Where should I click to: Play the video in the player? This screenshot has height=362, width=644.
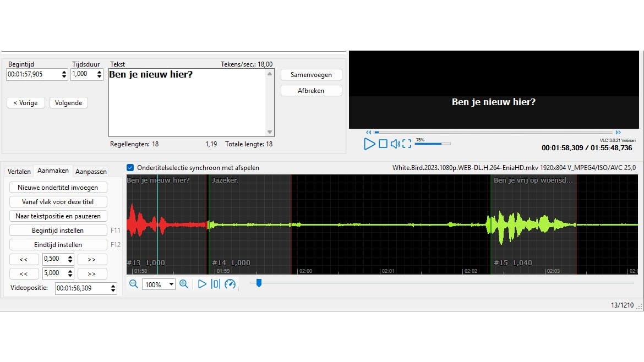[x=369, y=144]
